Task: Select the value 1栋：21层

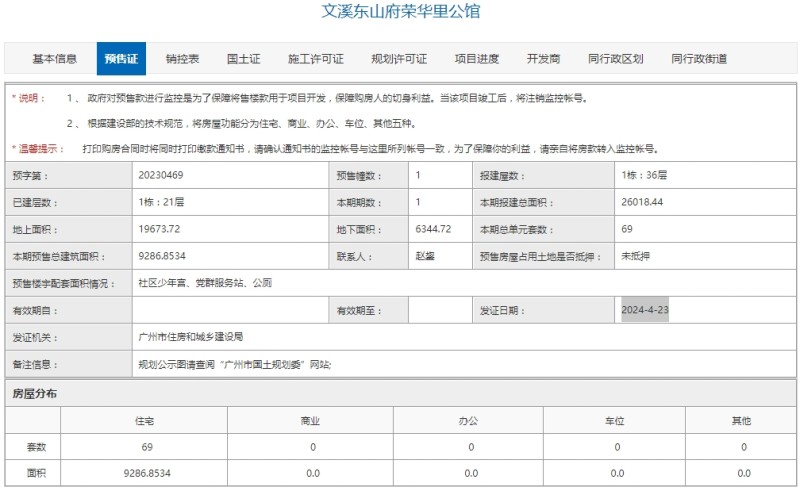Action: point(161,202)
